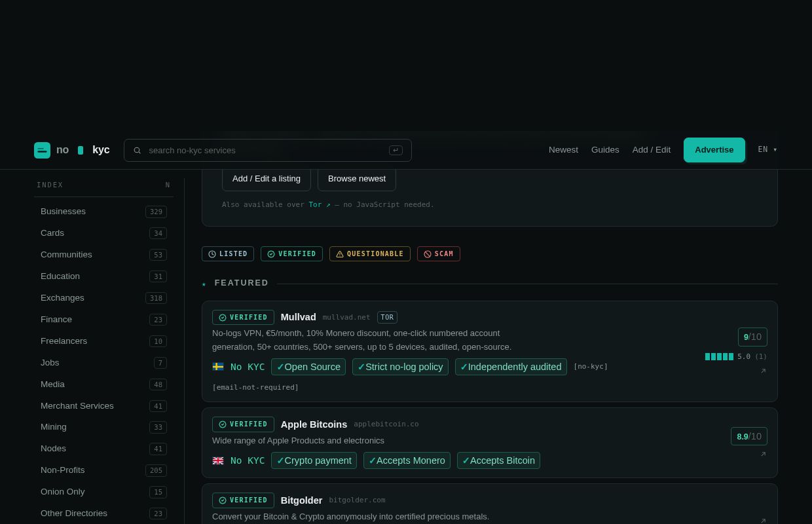Click Mullvad's verified check badge
The image size is (812, 524).
pyautogui.click(x=243, y=317)
